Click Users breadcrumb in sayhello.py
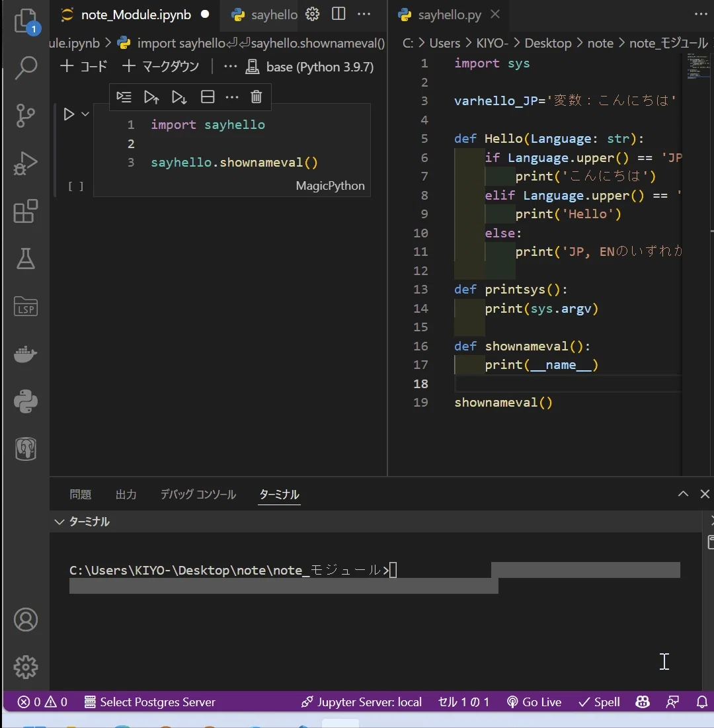714x728 pixels. point(444,43)
